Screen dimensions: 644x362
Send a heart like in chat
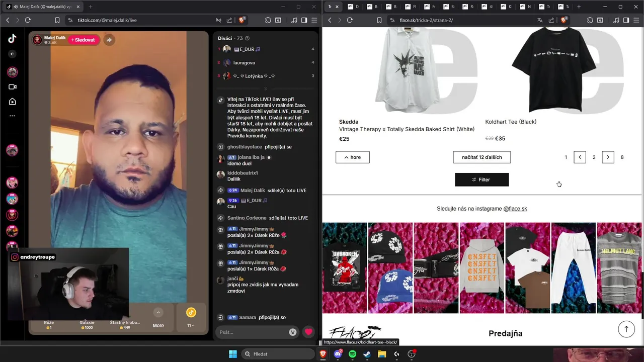308,332
